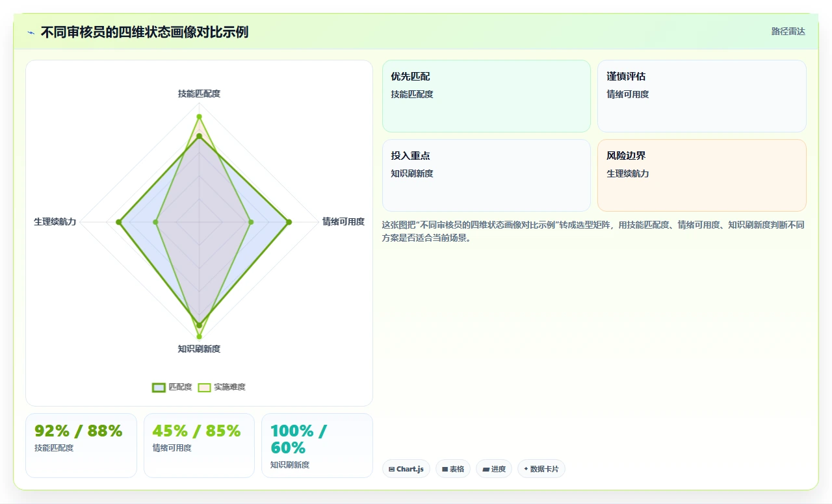Click the 情绪可用度 radar axis label
The width and height of the screenshot is (832, 504).
[343, 221]
